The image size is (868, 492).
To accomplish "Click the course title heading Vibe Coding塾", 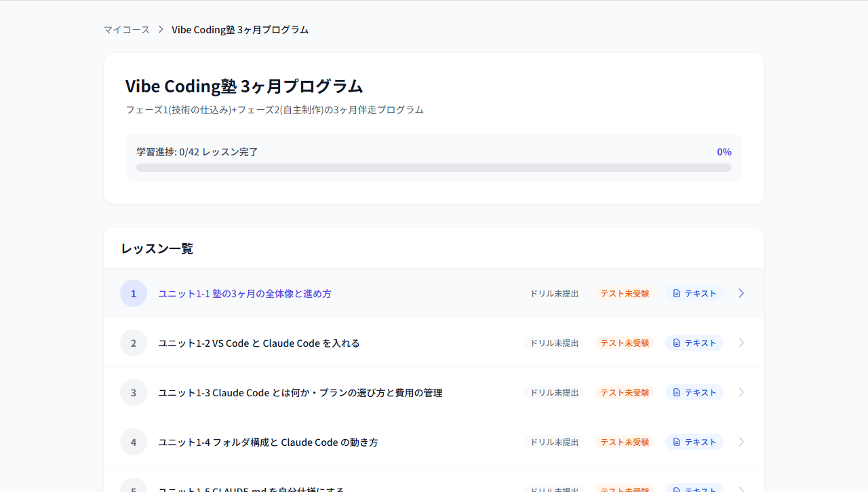I will [244, 86].
